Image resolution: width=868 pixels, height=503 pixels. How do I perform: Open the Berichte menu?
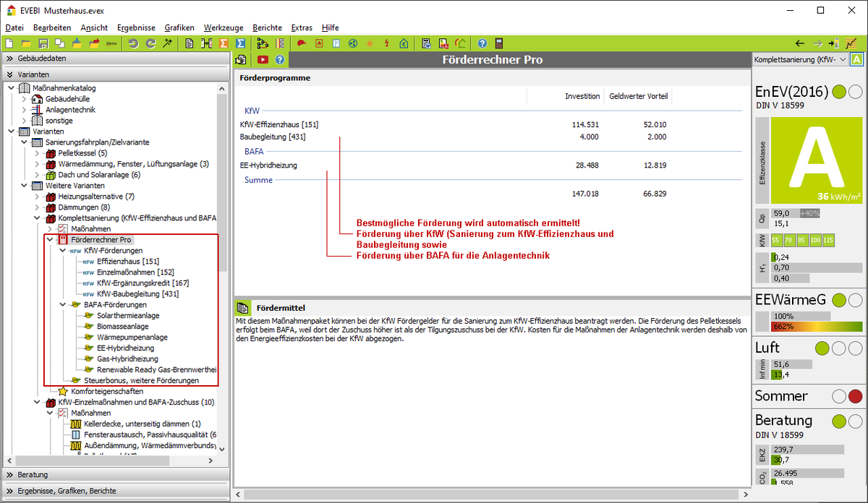click(267, 27)
